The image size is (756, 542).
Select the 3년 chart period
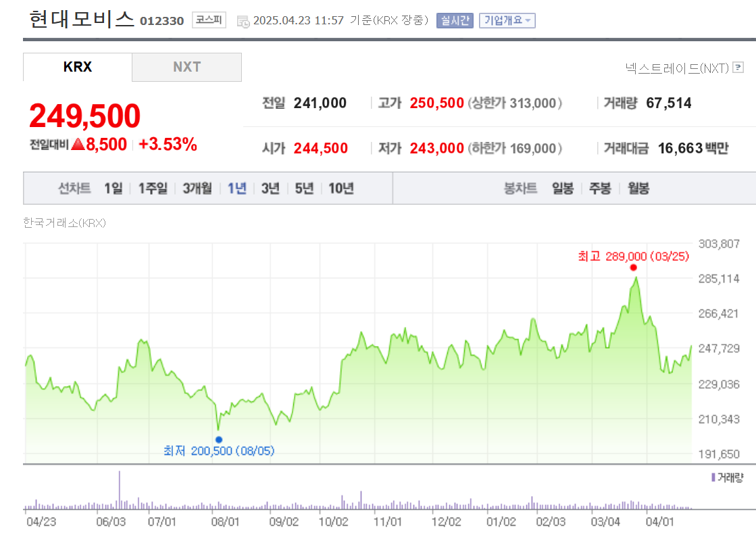tap(270, 189)
